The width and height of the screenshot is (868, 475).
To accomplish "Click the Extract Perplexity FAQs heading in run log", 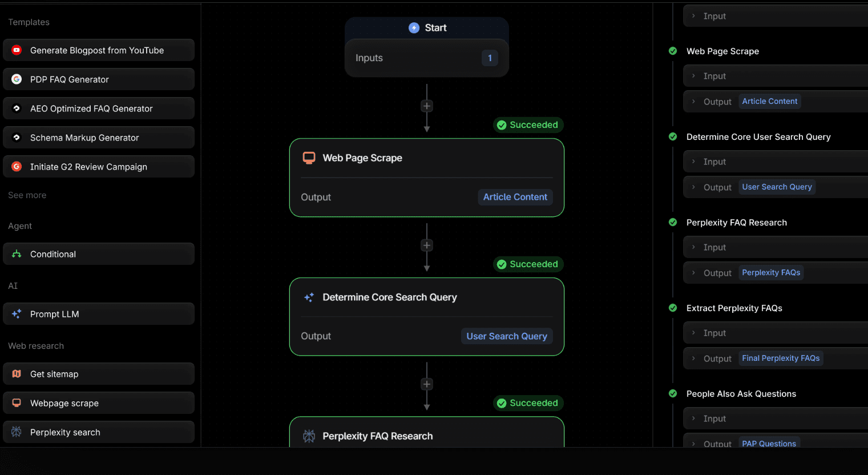I will 734,308.
